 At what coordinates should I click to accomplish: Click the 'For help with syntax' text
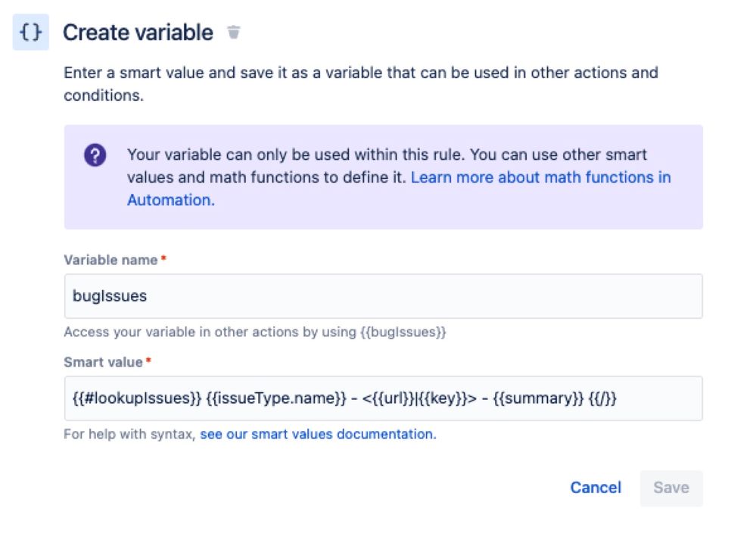[x=129, y=434]
